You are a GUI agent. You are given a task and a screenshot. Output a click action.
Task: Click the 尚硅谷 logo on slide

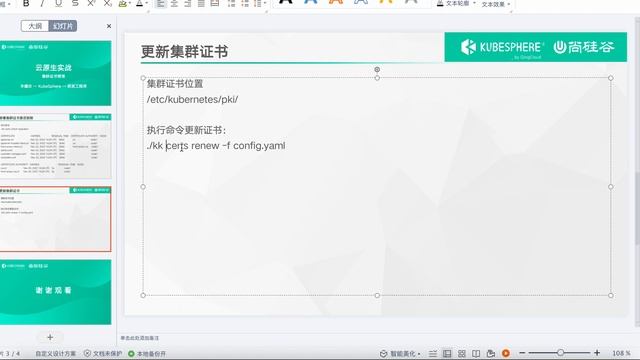[x=584, y=47]
